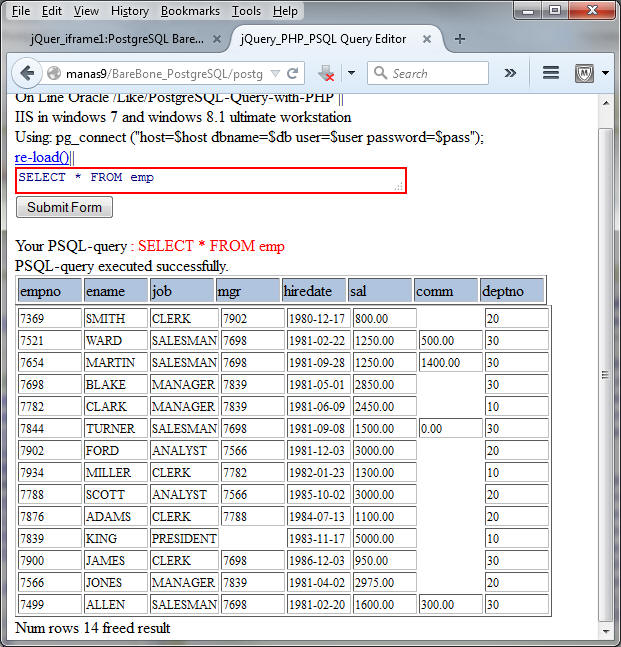Open a new browser tab

coord(460,39)
